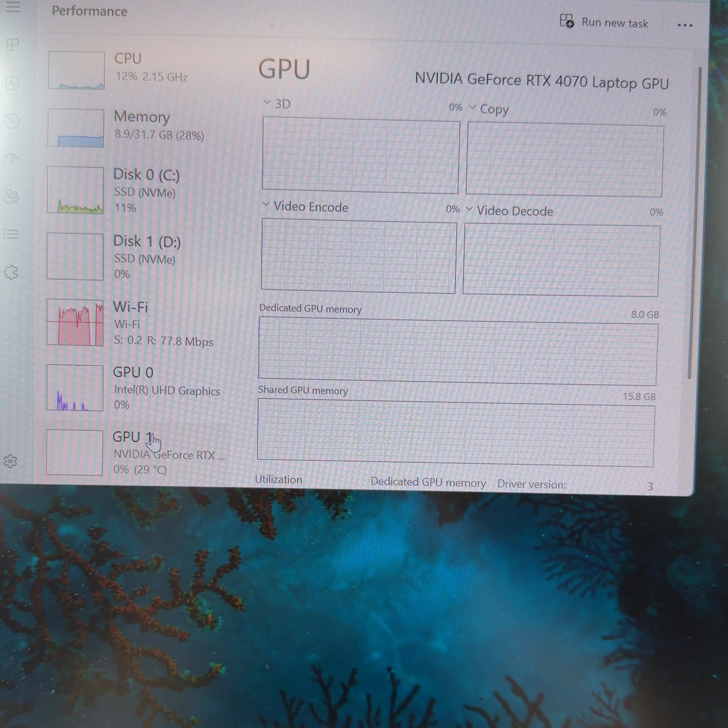728x728 pixels.
Task: Click the Utilization label
Action: pos(279,480)
